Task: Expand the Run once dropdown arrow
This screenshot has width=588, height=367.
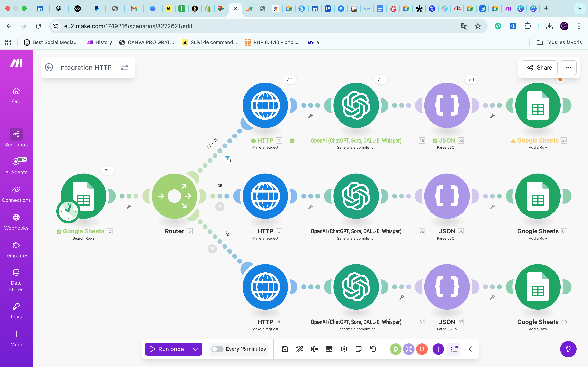Action: (x=196, y=349)
